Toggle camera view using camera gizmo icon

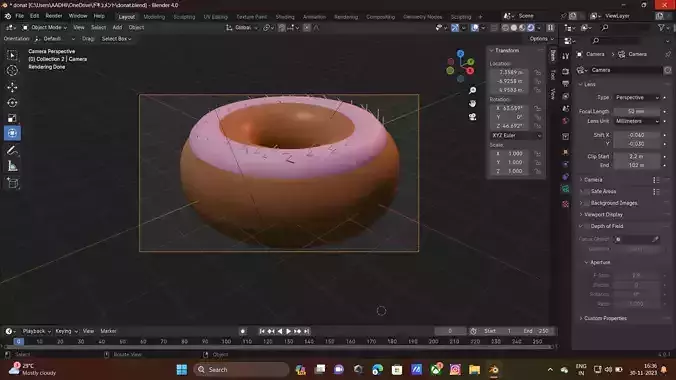pyautogui.click(x=473, y=117)
